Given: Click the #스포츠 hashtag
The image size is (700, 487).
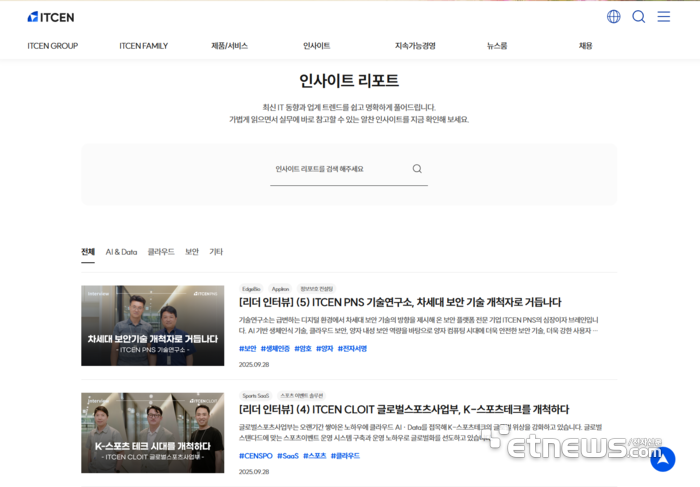Looking at the screenshot, I should click(315, 455).
